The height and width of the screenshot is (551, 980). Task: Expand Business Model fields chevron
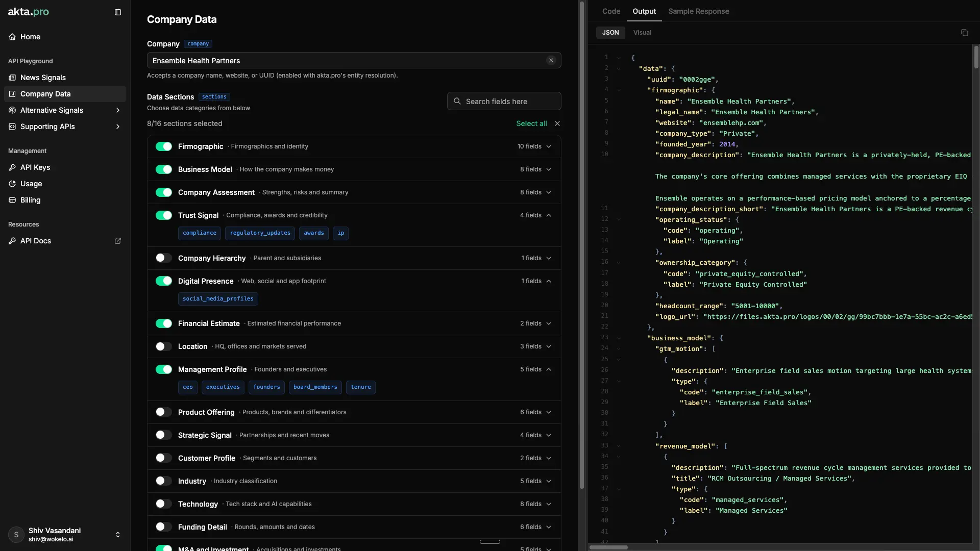pyautogui.click(x=549, y=169)
